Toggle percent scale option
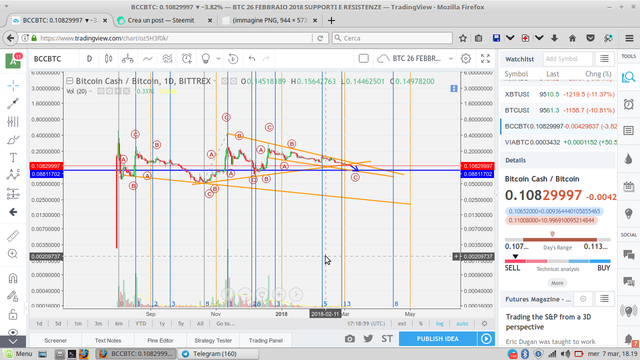Viewport: 640px width, 360px height. pos(420,324)
